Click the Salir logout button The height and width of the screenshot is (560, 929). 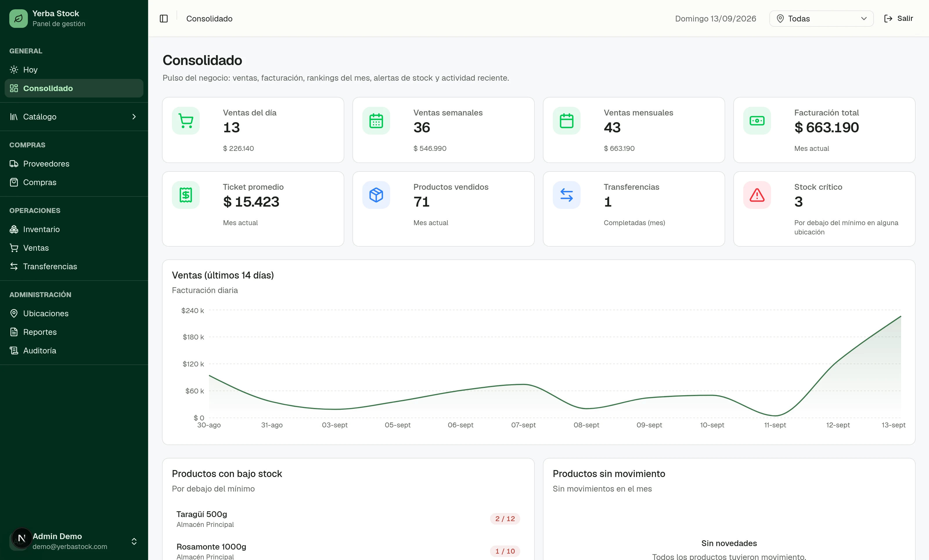click(x=899, y=19)
